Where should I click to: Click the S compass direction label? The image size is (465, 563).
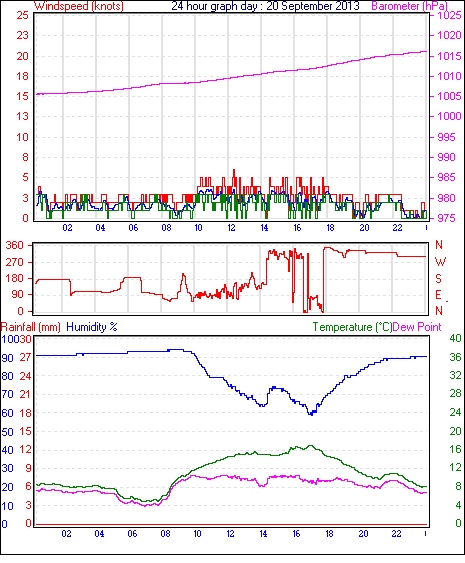tap(438, 278)
